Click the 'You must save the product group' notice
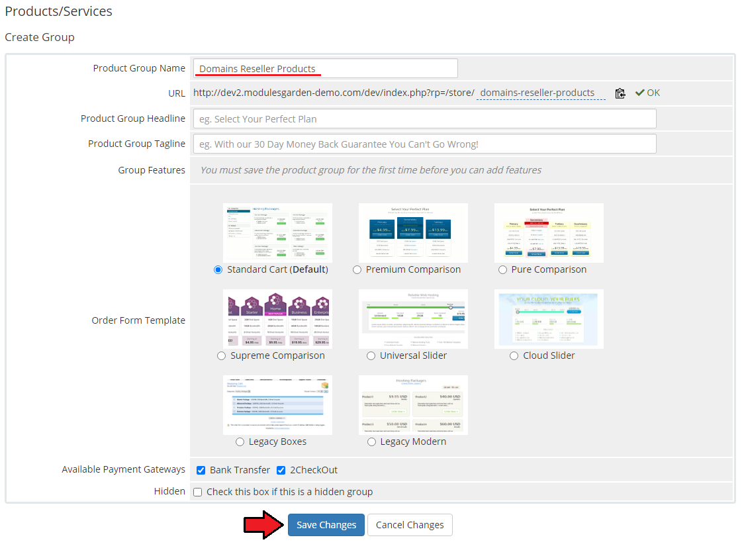 371,170
